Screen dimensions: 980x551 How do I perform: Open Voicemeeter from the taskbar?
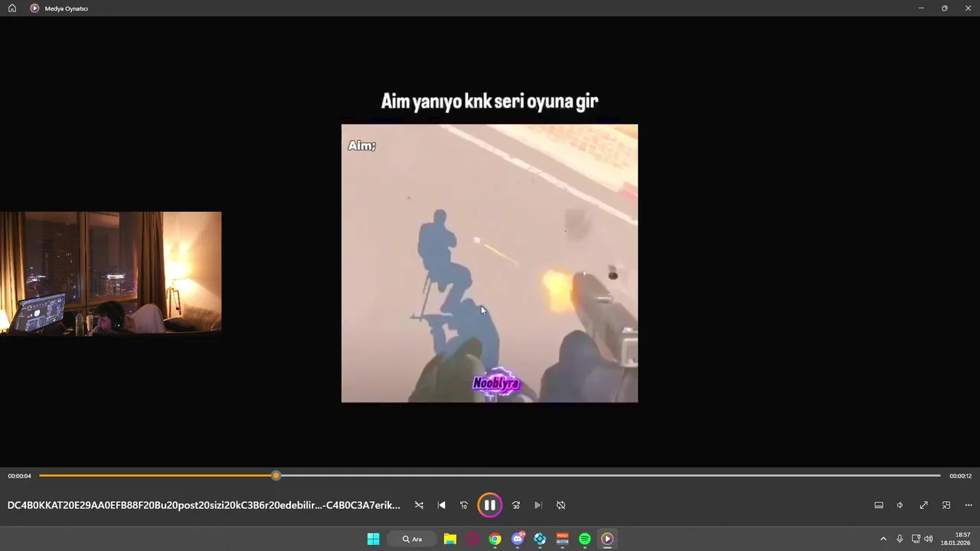(x=563, y=539)
